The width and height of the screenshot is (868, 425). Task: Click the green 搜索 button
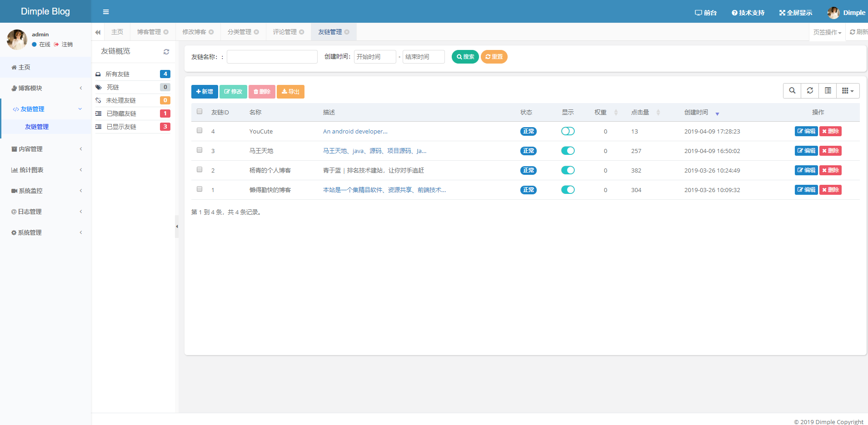pos(465,57)
